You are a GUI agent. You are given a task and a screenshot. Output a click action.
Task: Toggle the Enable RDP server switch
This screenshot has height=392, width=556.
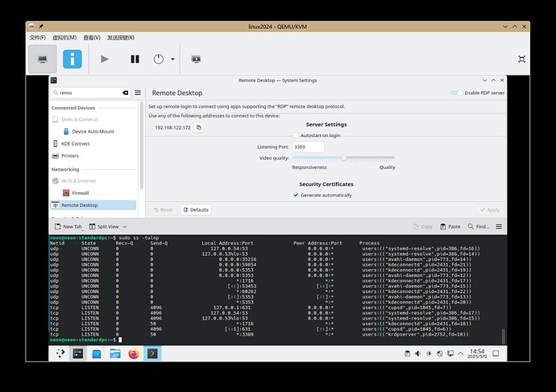coord(457,93)
